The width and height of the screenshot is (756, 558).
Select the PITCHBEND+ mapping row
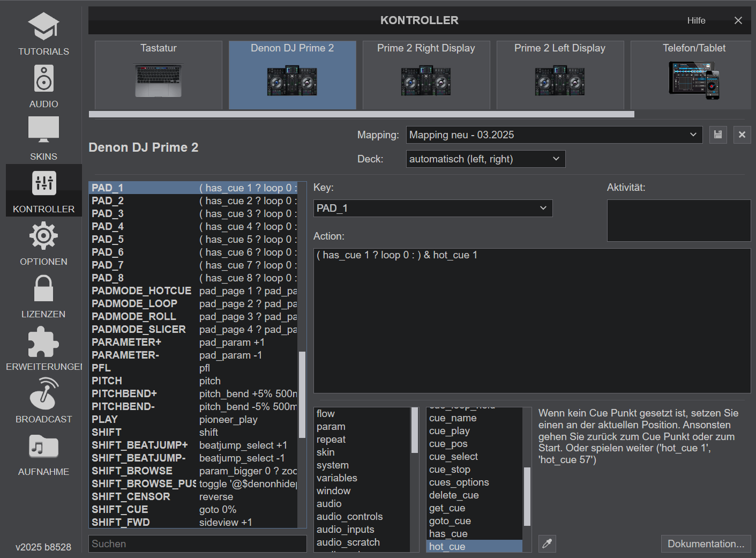tap(193, 393)
